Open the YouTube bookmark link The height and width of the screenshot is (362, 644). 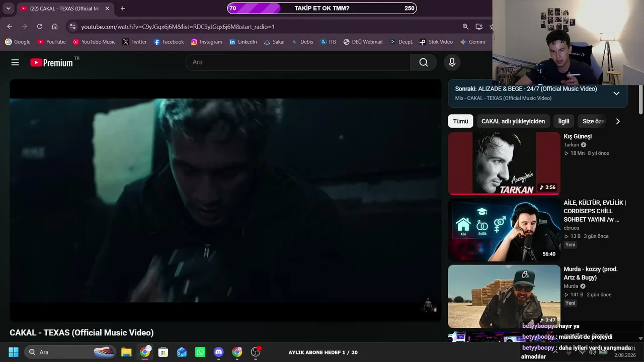[x=52, y=42]
